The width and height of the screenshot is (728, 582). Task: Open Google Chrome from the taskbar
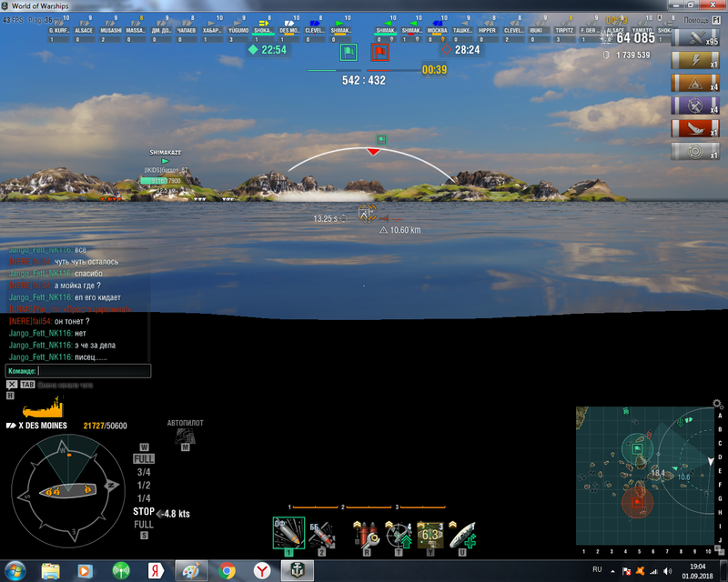[227, 571]
